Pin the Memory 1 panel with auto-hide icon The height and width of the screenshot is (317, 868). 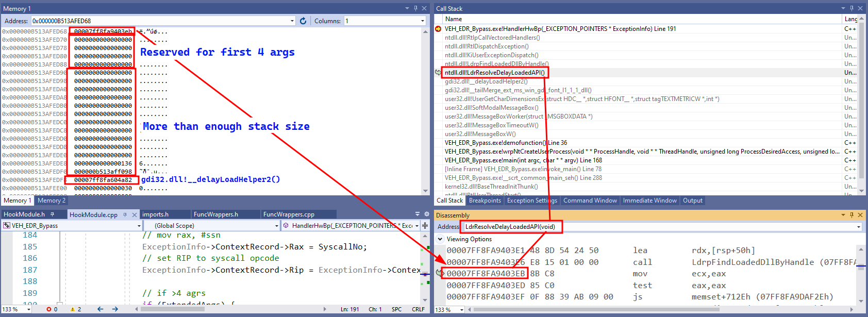[415, 8]
